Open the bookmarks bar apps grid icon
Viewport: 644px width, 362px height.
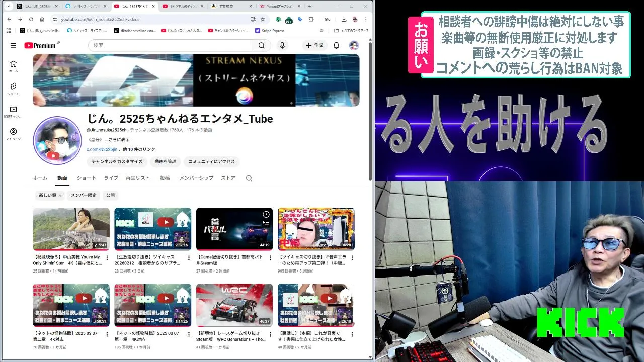[x=9, y=31]
